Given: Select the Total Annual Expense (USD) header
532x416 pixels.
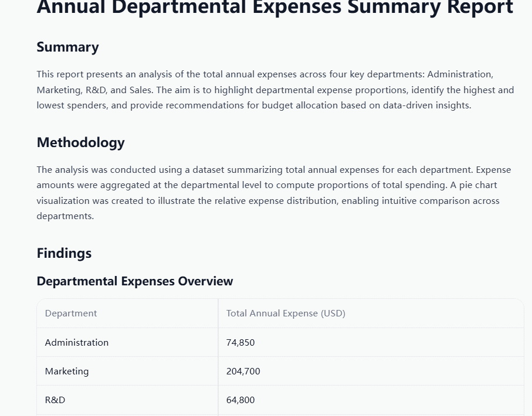Looking at the screenshot, I should tap(286, 313).
